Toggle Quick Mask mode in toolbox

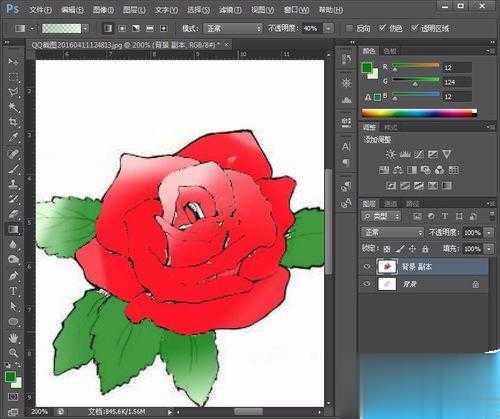click(x=13, y=397)
